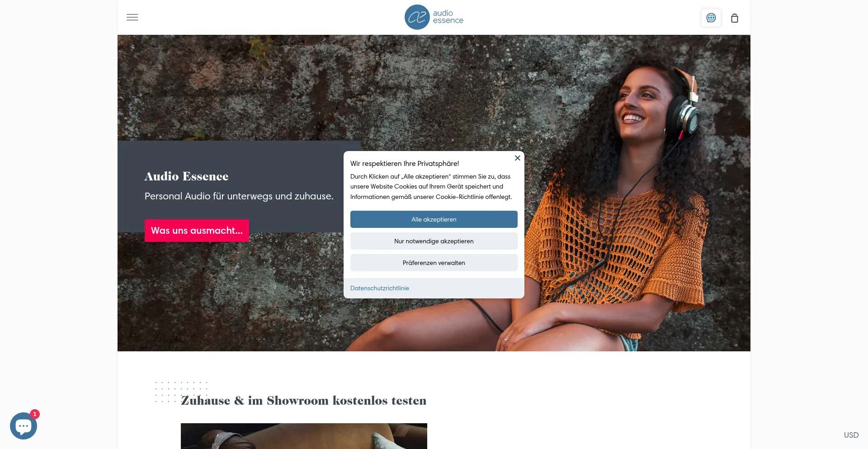This screenshot has height=449, width=868.
Task: Open the globe language selector
Action: [x=711, y=18]
